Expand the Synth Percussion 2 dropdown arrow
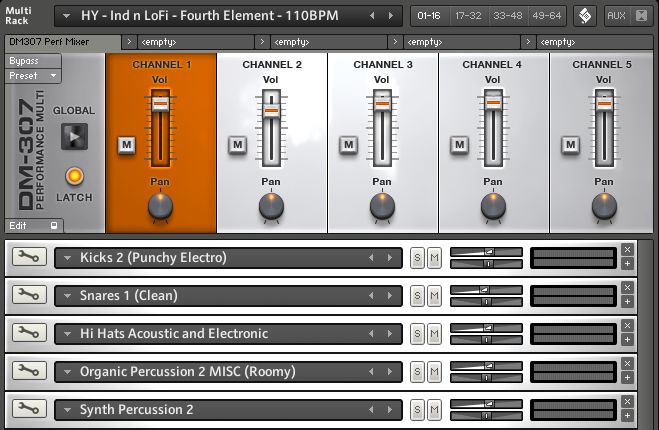The height and width of the screenshot is (430, 659). click(67, 410)
